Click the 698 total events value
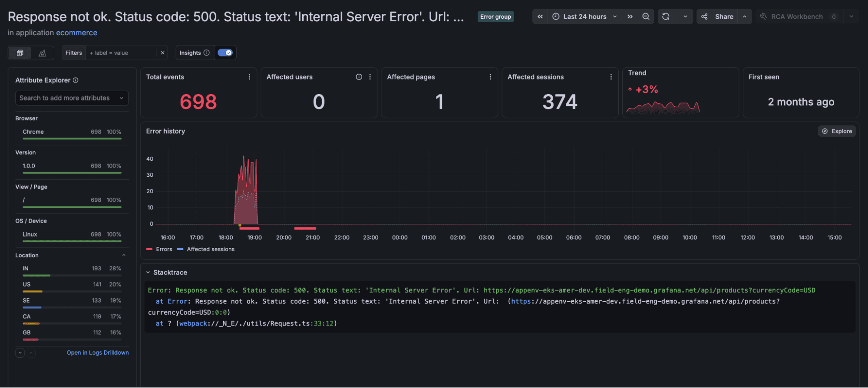The height and width of the screenshot is (388, 868). point(198,102)
